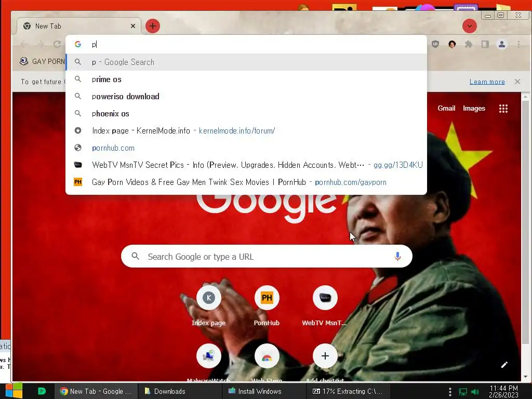Click the Customize this page pencil icon
Viewport: 532px width, 399px height.
coord(504,365)
